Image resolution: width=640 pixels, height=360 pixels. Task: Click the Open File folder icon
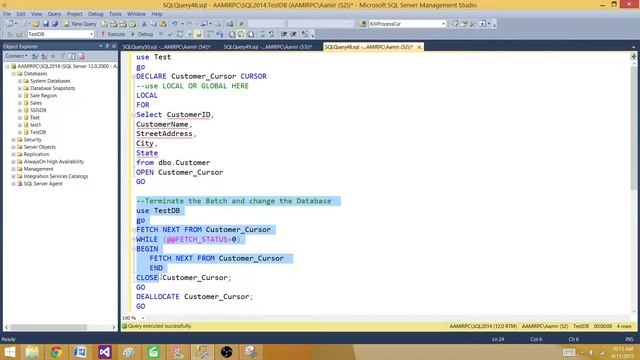(36, 24)
